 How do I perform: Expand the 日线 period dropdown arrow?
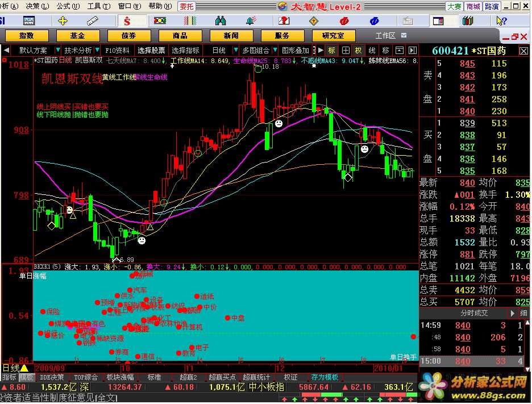coord(235,50)
